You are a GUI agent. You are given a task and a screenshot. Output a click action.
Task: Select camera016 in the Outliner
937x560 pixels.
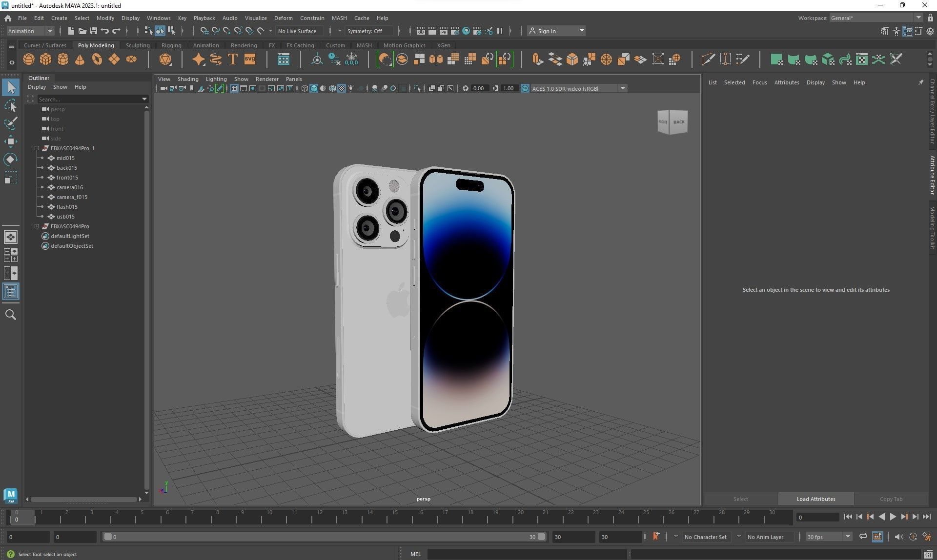[70, 187]
